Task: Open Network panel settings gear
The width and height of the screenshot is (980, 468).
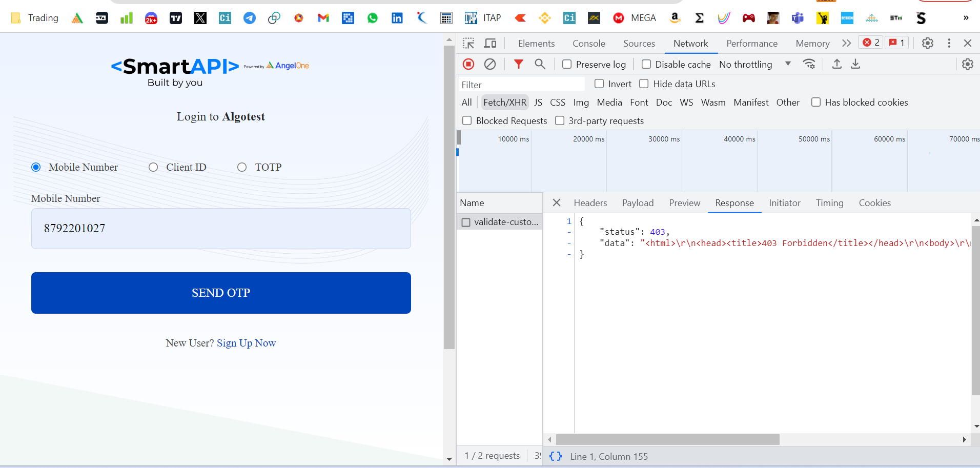Action: 968,64
